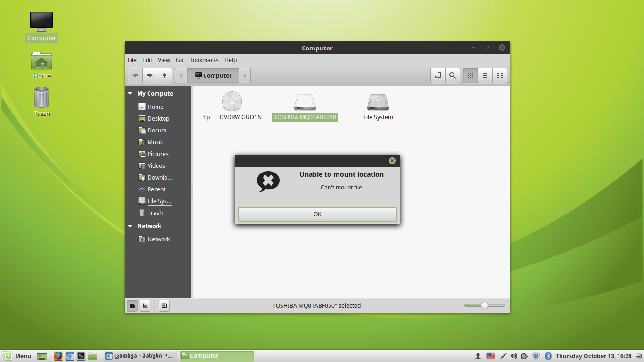Open the update manager shield icon

536,356
